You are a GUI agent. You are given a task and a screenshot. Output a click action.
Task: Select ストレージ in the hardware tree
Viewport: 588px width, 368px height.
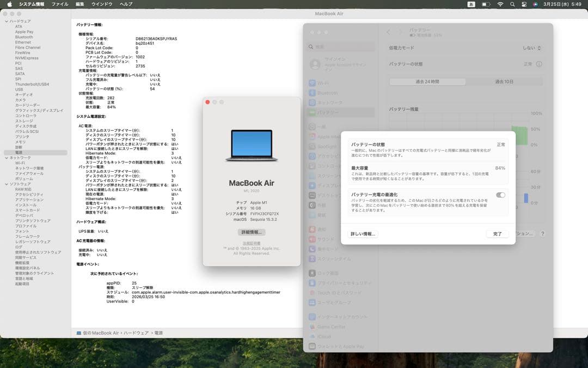[x=24, y=121]
